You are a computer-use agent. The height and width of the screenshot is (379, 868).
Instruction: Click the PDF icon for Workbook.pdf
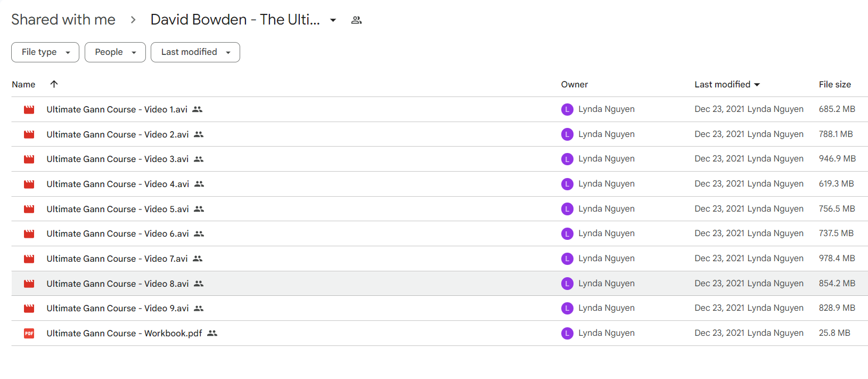(x=29, y=333)
